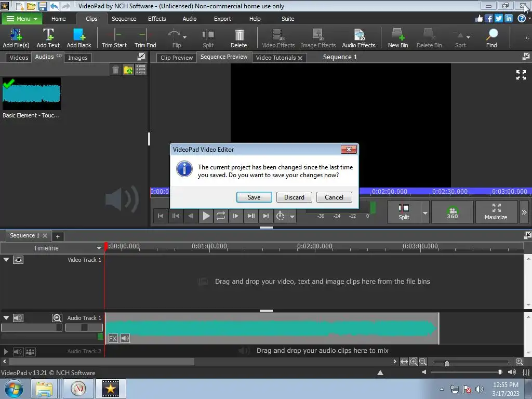This screenshot has height=399, width=532.
Task: Click the Add Blank clip icon
Action: click(79, 38)
